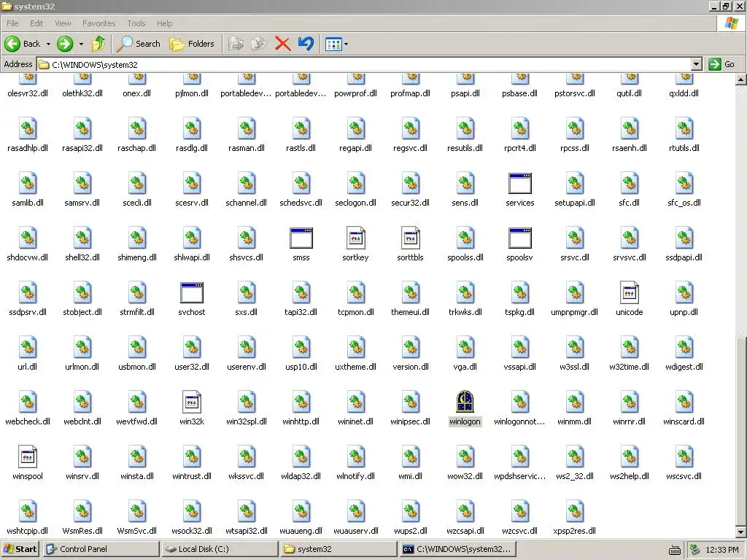The image size is (747, 560).
Task: Click the samlib.dll file name
Action: (x=28, y=203)
